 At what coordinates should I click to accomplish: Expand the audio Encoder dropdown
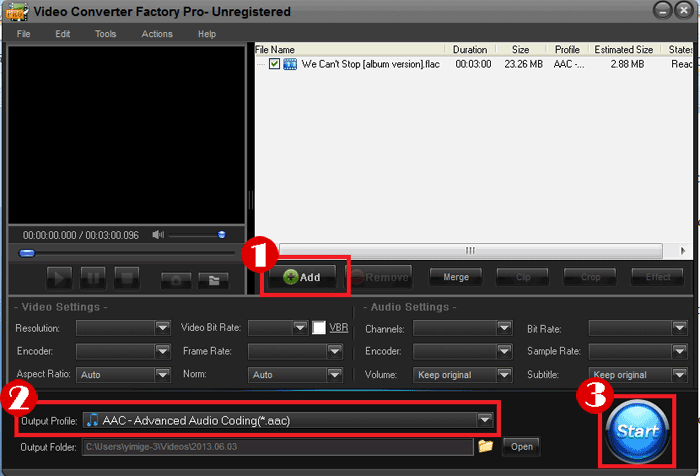pyautogui.click(x=504, y=351)
